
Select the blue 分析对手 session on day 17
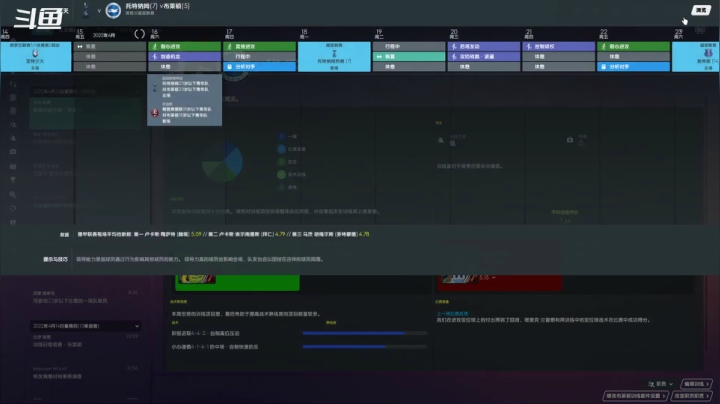coord(259,67)
